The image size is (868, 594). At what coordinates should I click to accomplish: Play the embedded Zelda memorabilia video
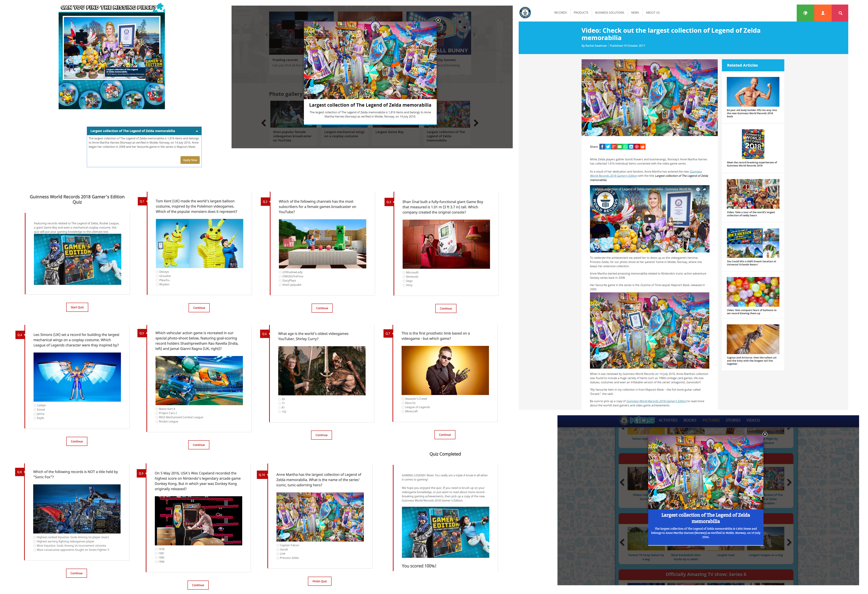[x=650, y=219]
